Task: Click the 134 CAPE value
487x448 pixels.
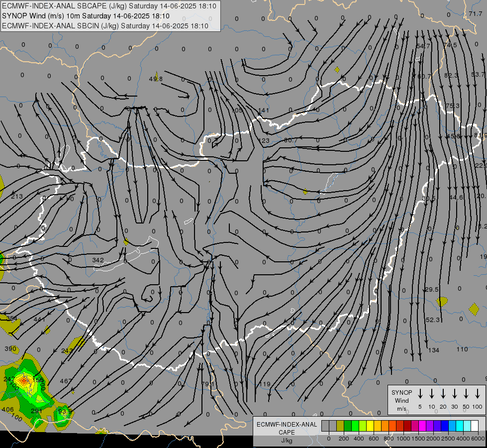Action: click(434, 350)
